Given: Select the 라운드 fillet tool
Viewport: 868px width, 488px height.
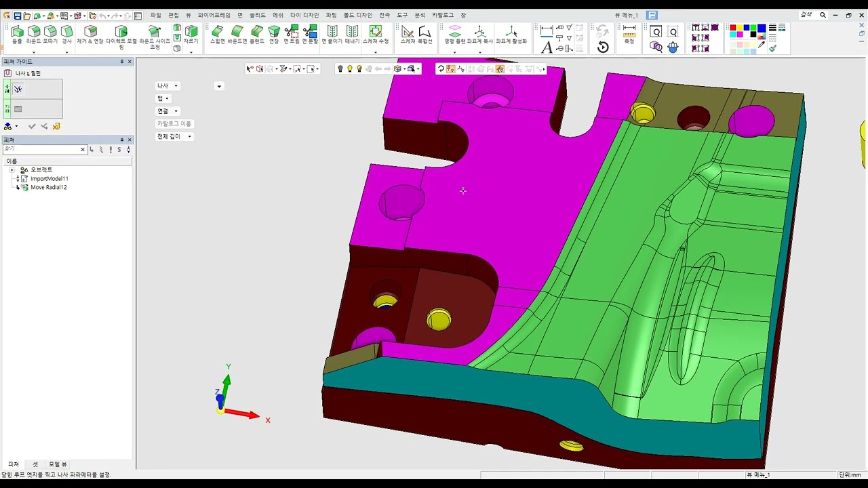Looking at the screenshot, I should [x=33, y=35].
